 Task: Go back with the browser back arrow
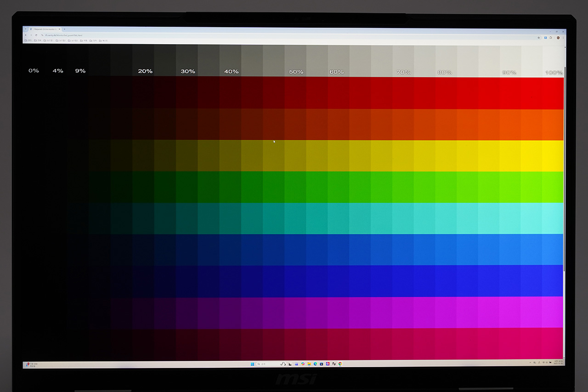[26, 35]
